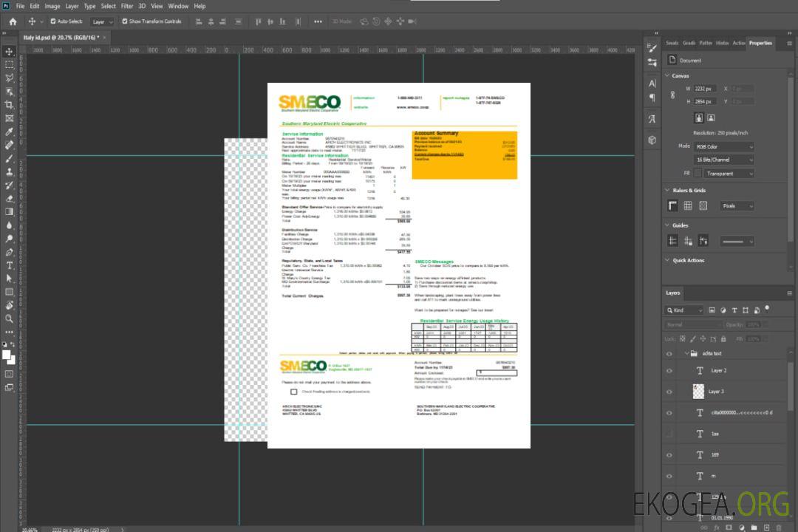Show the grid via Rulers & Grids icon
798x532 pixels.
[687, 206]
